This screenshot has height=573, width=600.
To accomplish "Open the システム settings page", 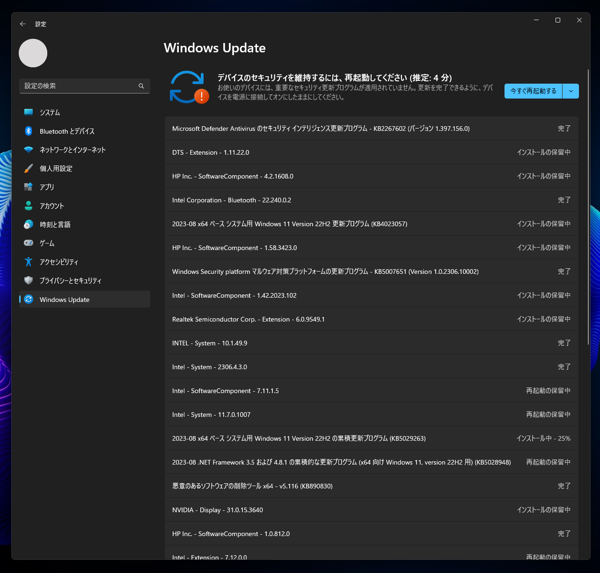I will [x=84, y=112].
